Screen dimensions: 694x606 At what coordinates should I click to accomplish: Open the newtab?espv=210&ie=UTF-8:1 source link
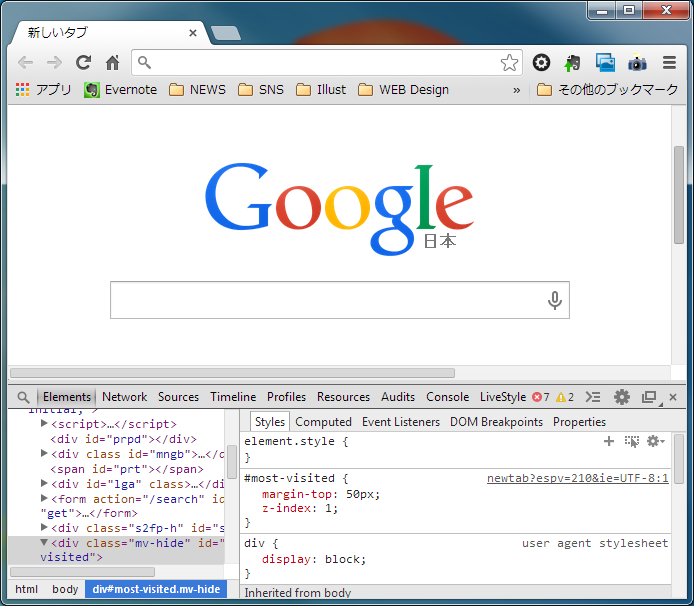coord(578,479)
